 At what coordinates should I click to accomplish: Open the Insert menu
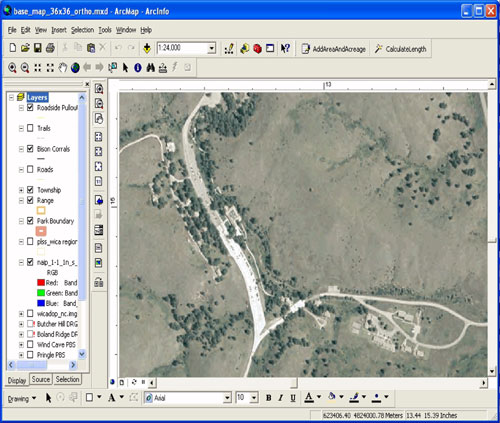pyautogui.click(x=59, y=30)
